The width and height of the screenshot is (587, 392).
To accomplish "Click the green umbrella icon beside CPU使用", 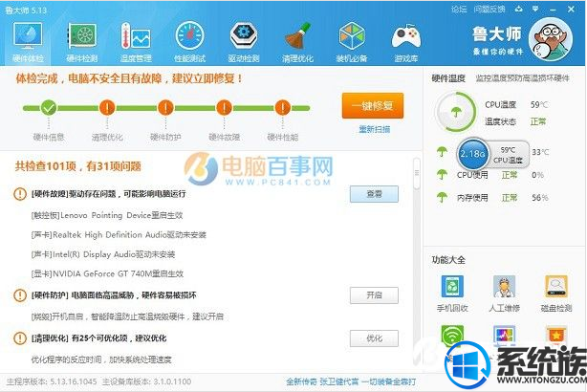I will point(442,175).
